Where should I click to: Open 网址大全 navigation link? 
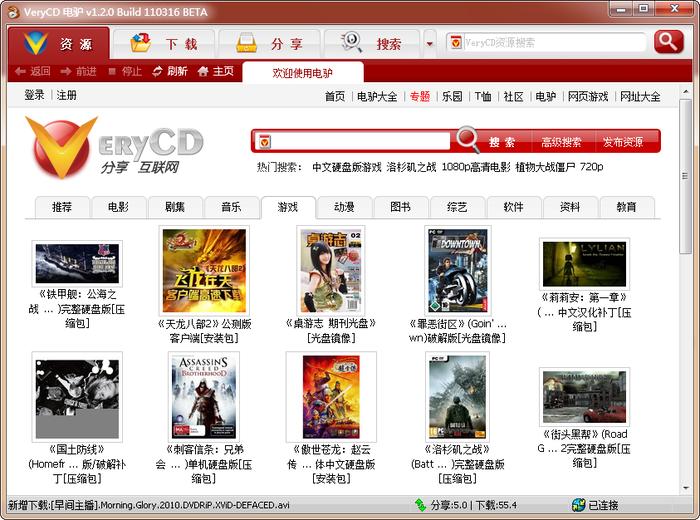(640, 96)
